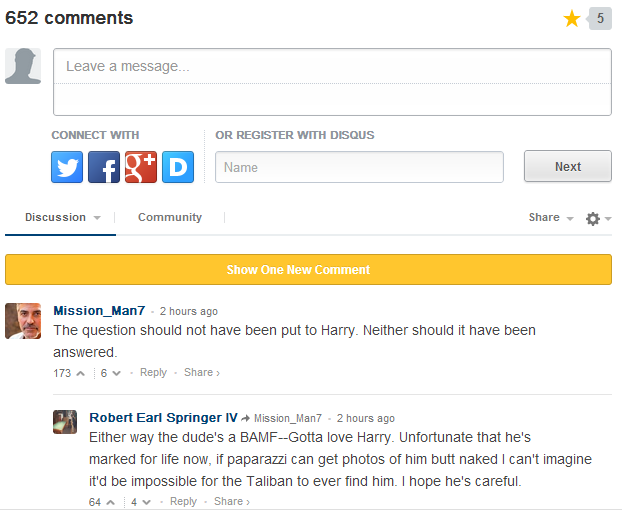Viewport: 622px width, 510px height.
Task: Downvote Mission_Man7's comment
Action: tap(116, 373)
